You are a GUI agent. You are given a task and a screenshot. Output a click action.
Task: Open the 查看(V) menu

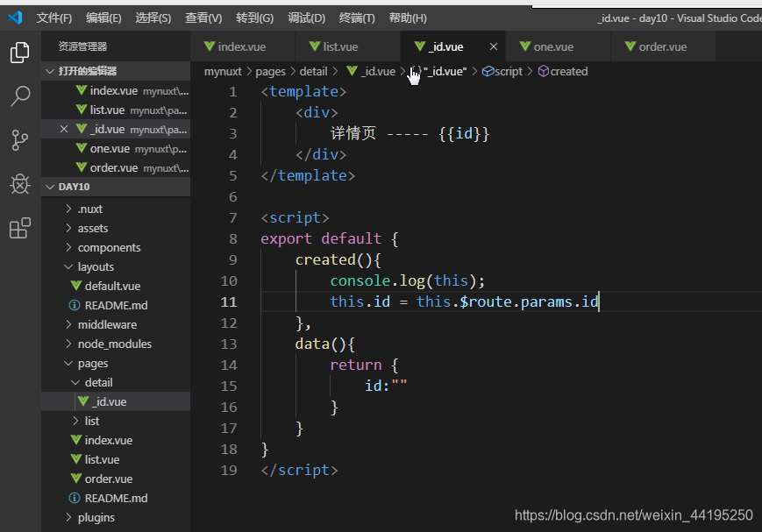[x=203, y=18]
